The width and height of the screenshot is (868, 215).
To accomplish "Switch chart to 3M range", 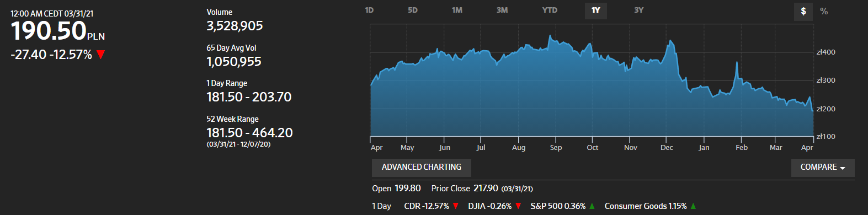I will click(x=502, y=10).
